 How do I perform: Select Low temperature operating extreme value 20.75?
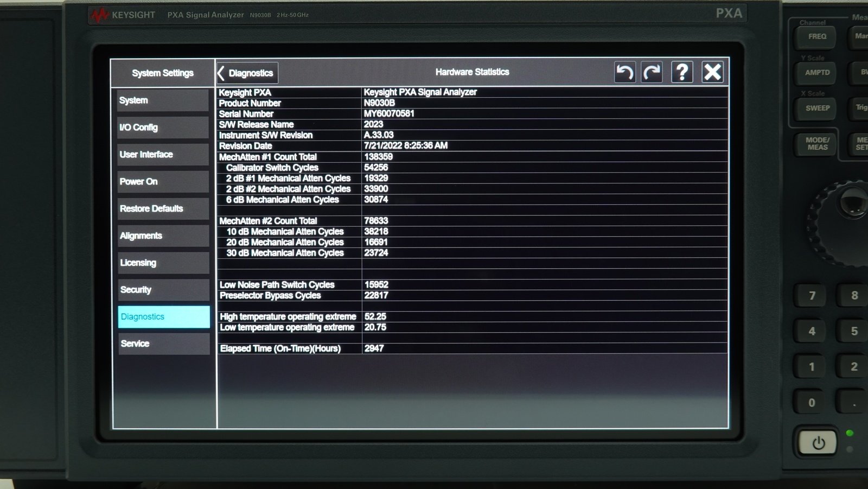(x=375, y=327)
